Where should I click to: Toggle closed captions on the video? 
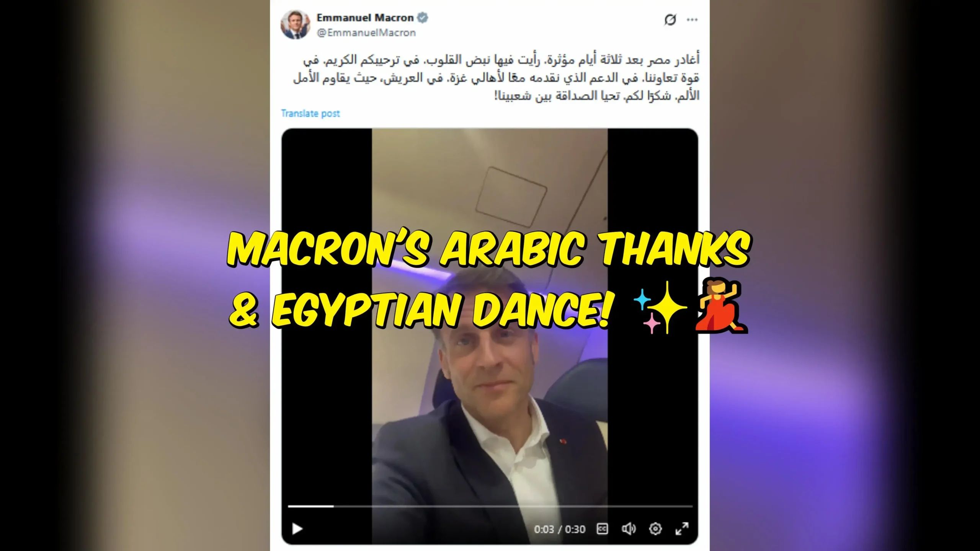pos(602,529)
